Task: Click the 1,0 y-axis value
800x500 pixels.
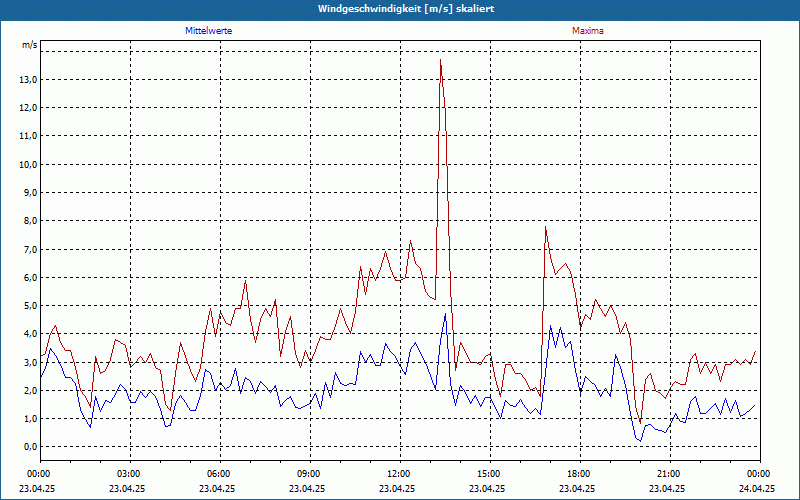Action: (x=31, y=418)
